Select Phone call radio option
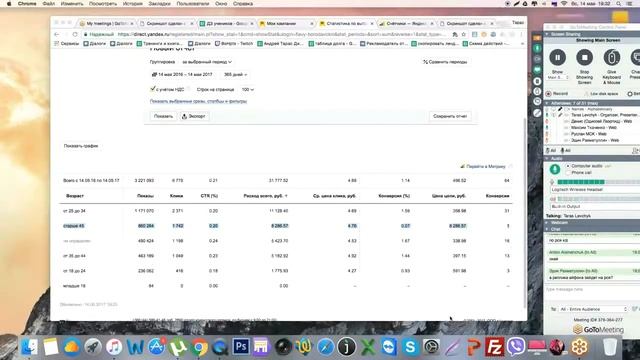Screen dimensions: 640x360 (x=568, y=173)
